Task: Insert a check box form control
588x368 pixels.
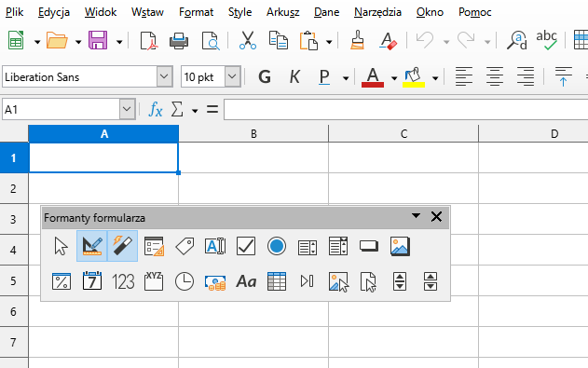Action: pos(246,246)
